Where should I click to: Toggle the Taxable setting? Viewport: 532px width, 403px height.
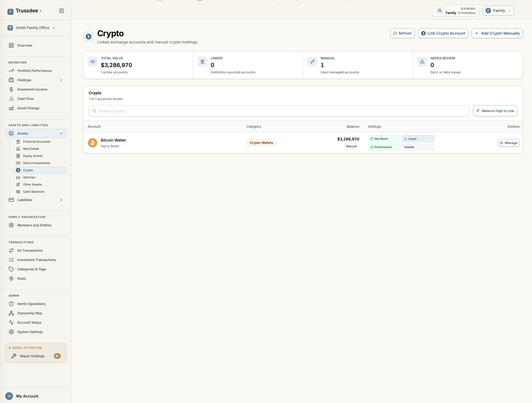click(x=418, y=147)
